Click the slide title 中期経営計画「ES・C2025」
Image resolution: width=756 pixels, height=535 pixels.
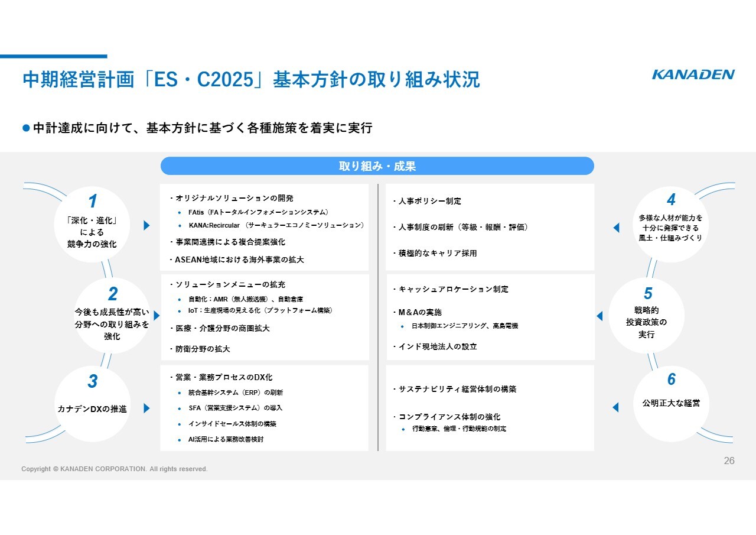(x=251, y=80)
